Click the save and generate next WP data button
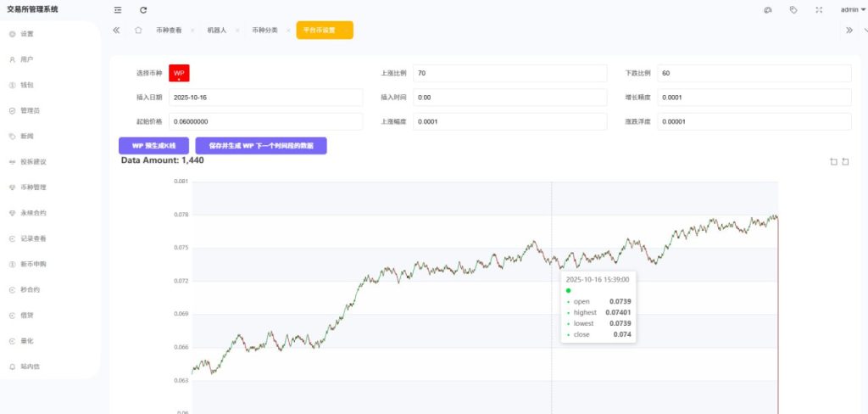Viewport: 868px width, 414px height. tap(260, 146)
